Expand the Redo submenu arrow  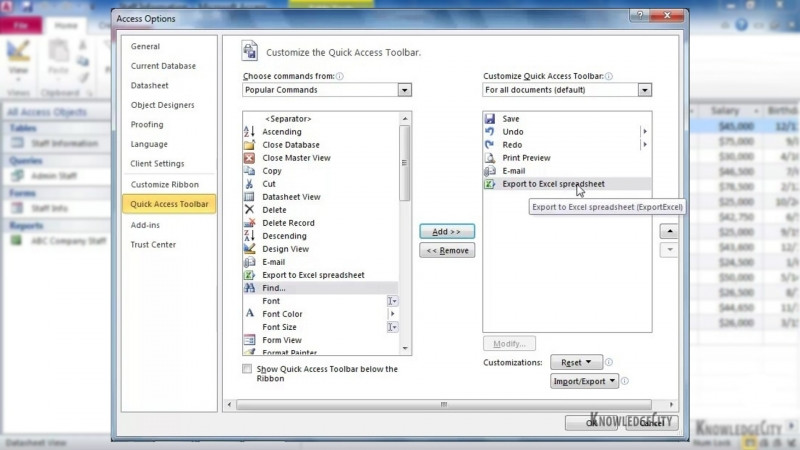(x=645, y=145)
